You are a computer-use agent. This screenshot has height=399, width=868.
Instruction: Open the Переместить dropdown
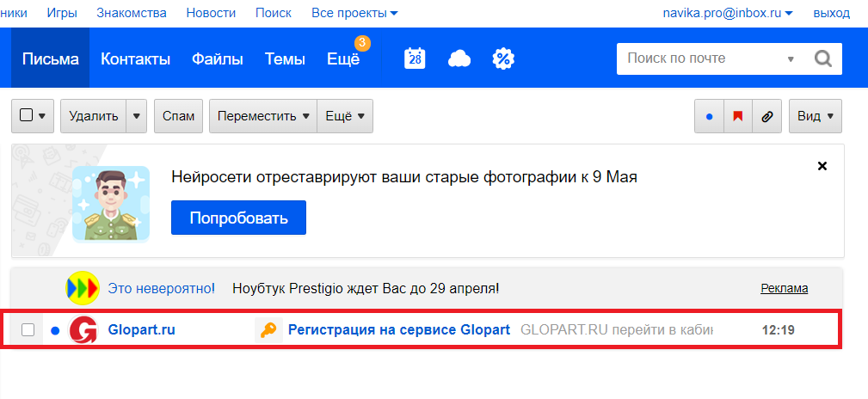[x=263, y=116]
